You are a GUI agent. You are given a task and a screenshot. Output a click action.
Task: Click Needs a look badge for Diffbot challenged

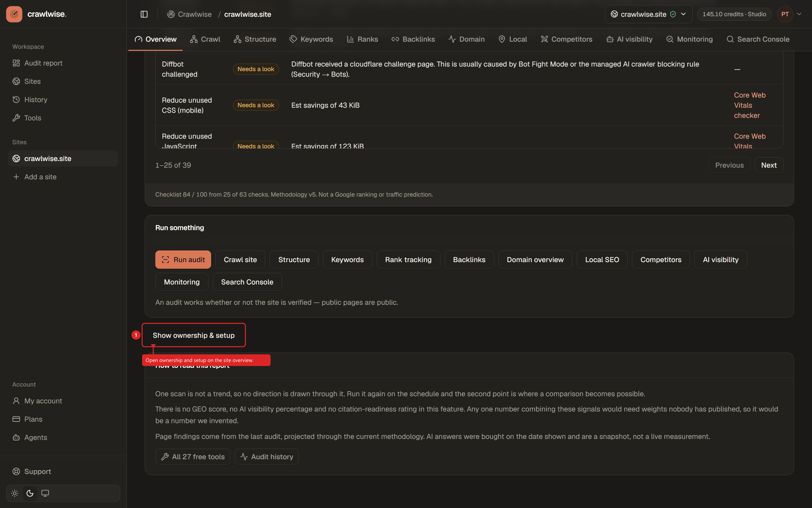coord(256,69)
